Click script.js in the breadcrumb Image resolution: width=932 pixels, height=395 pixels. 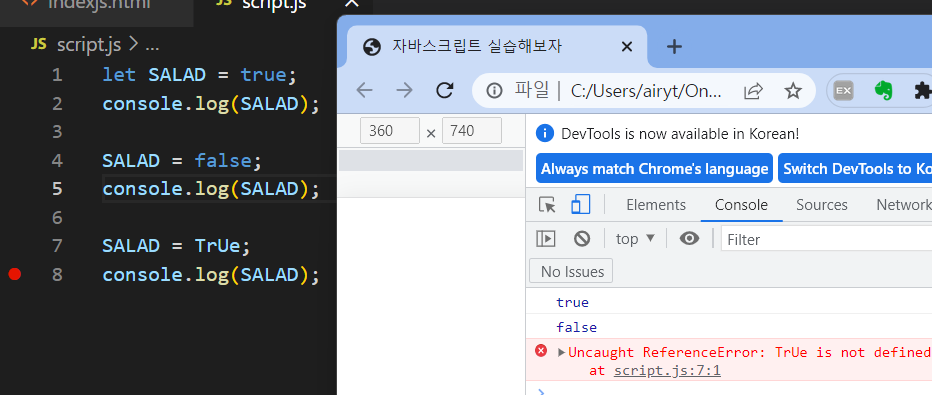click(89, 45)
